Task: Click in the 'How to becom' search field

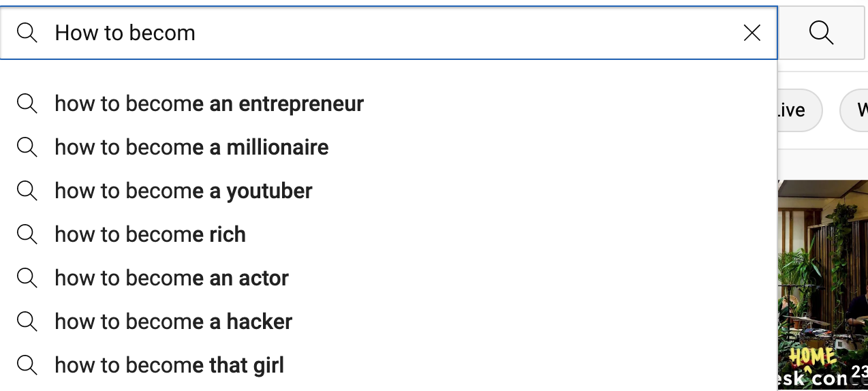Action: 395,33
